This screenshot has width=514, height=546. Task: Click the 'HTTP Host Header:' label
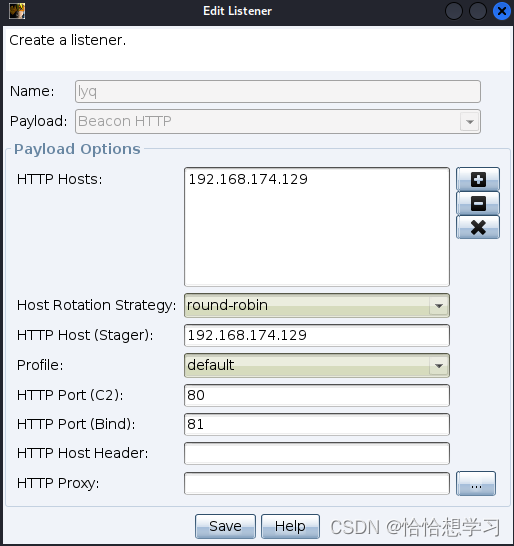tap(83, 453)
